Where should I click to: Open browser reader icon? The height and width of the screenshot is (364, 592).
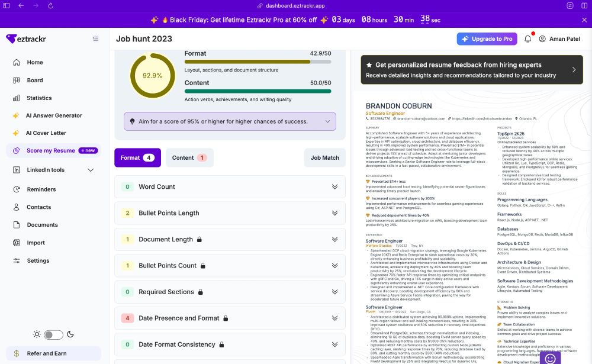point(570,6)
